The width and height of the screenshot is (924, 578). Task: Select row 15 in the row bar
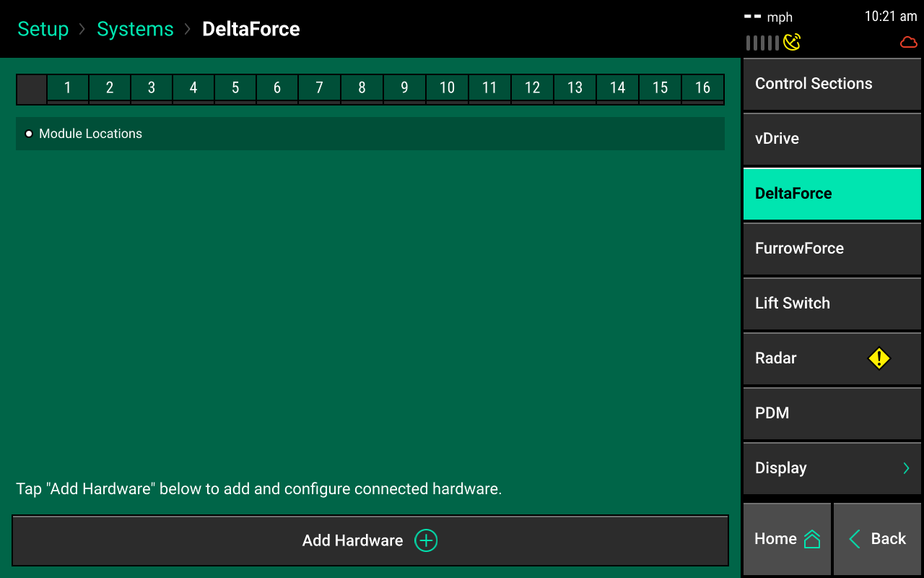(661, 88)
